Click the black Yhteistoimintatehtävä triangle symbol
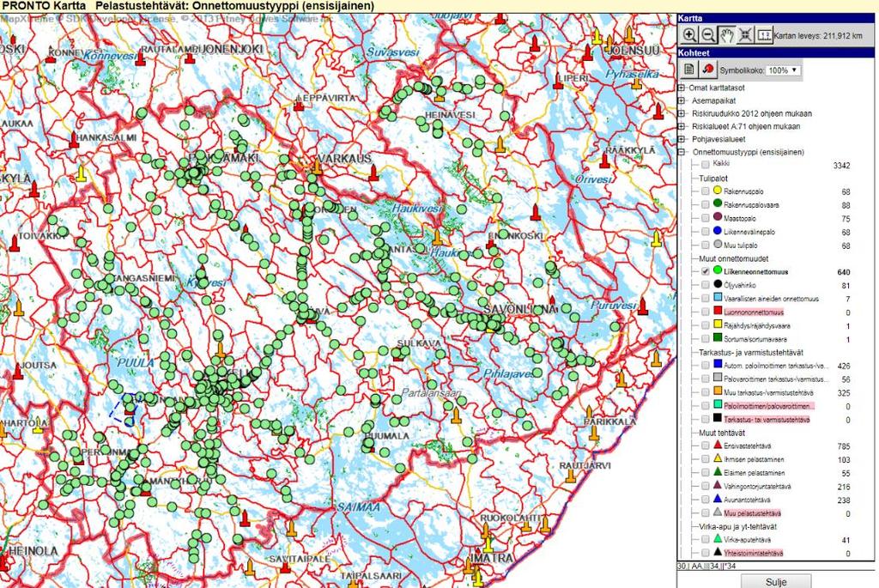Viewport: 879px width, 588px height. 718,553
